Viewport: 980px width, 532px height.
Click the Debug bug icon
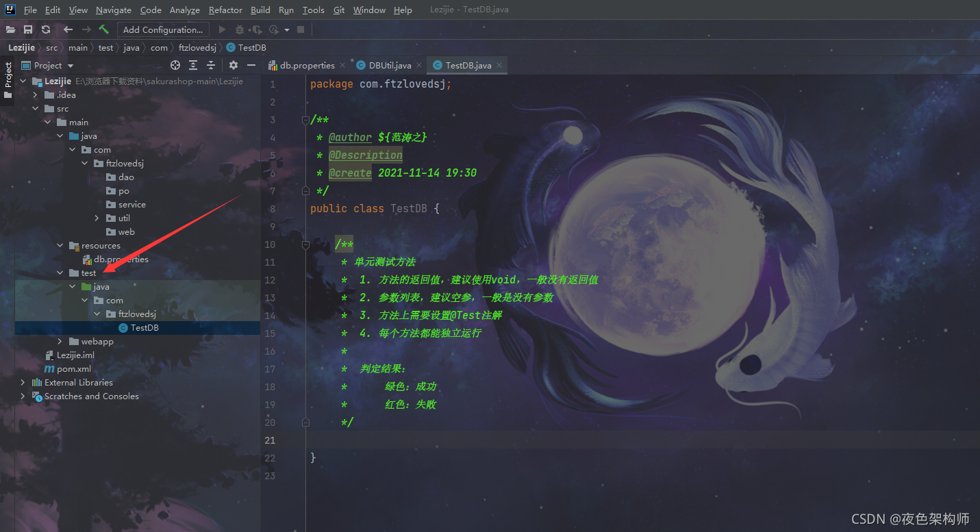(239, 29)
